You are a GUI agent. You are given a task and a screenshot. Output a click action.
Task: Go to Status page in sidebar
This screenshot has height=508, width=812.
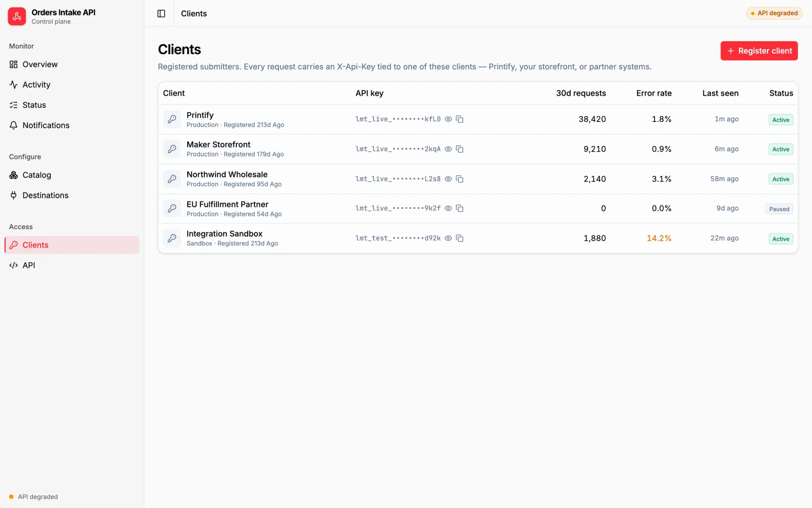point(72,105)
